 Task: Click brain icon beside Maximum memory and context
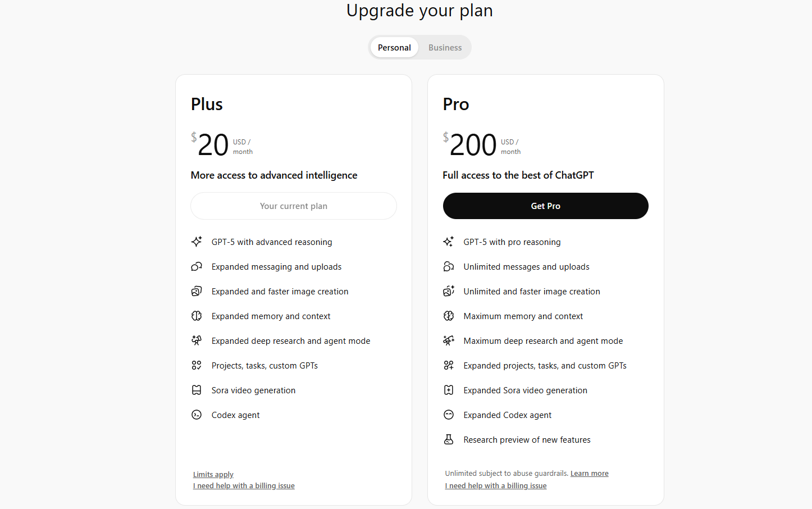449,316
